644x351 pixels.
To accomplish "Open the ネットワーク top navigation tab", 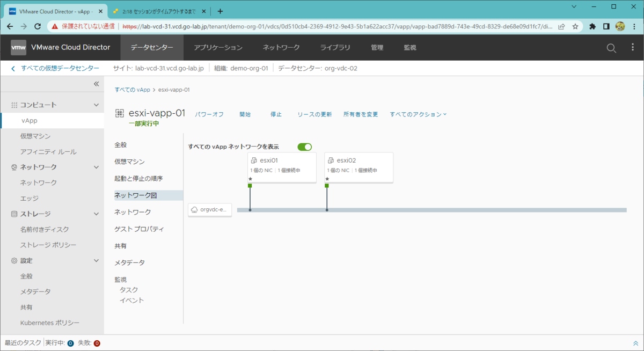I will (x=281, y=47).
